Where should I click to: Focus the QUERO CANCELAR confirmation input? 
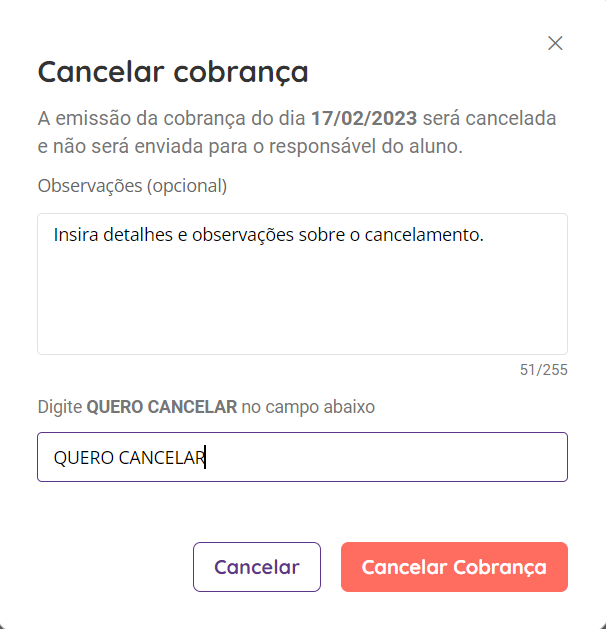click(302, 457)
